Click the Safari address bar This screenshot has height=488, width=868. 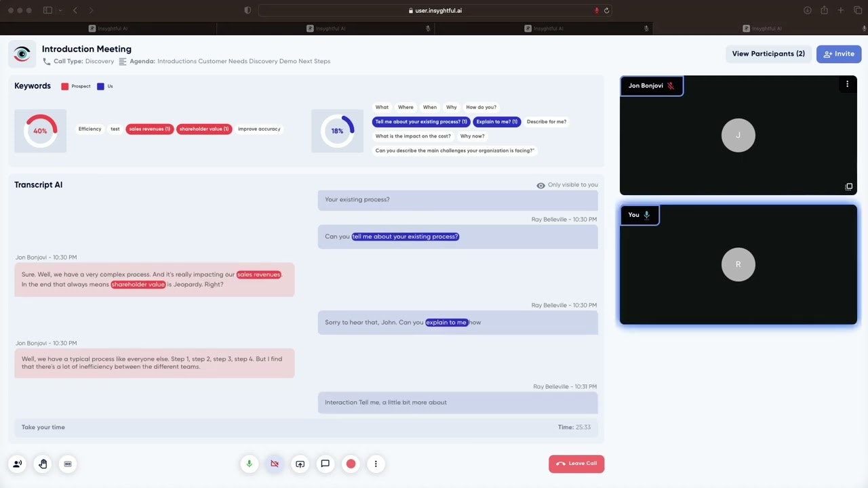coord(435,10)
